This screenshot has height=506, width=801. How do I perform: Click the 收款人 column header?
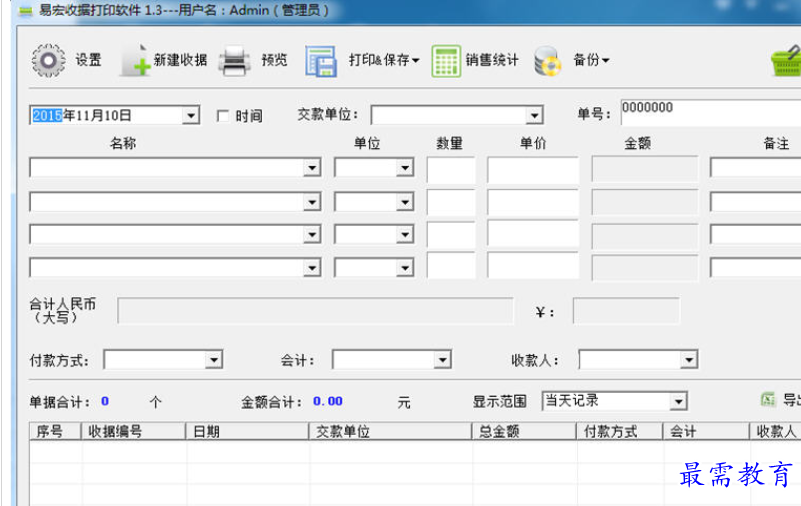pos(775,431)
